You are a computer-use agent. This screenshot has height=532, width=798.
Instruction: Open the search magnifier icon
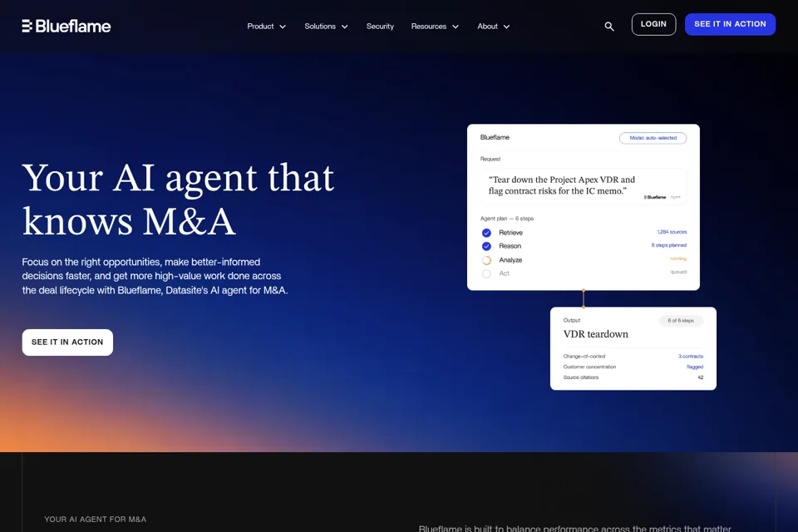[x=609, y=27]
